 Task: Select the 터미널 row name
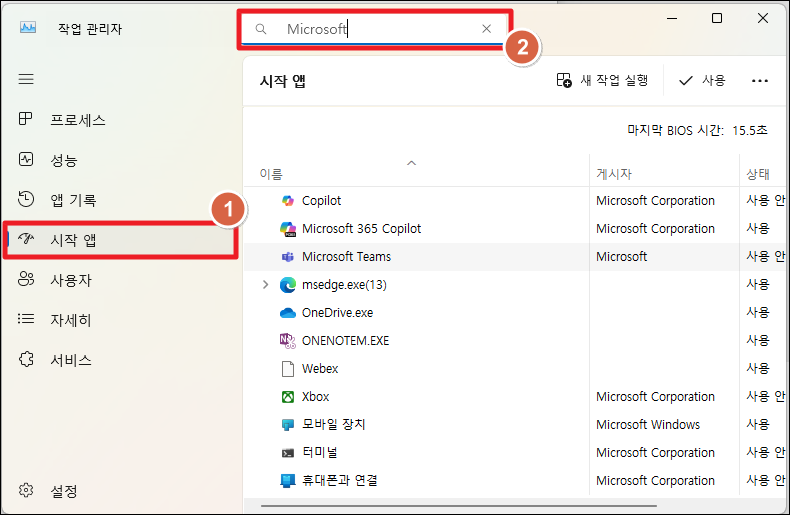coord(320,452)
